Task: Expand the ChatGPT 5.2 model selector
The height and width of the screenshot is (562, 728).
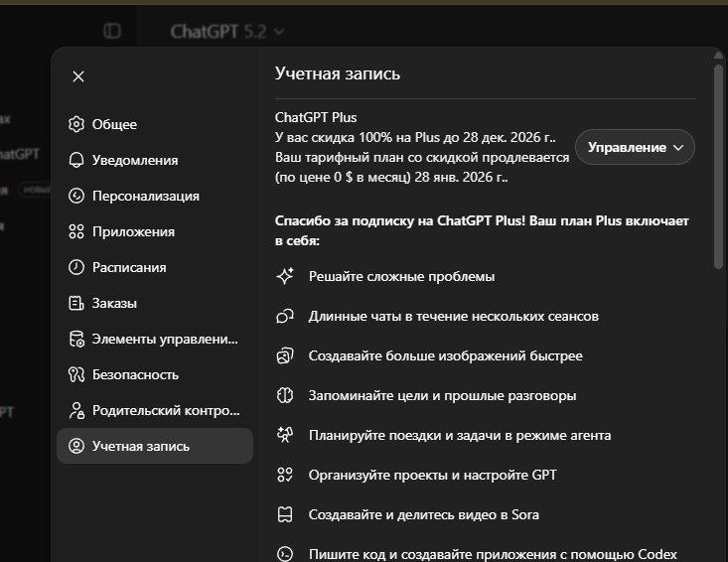Action: 226,32
